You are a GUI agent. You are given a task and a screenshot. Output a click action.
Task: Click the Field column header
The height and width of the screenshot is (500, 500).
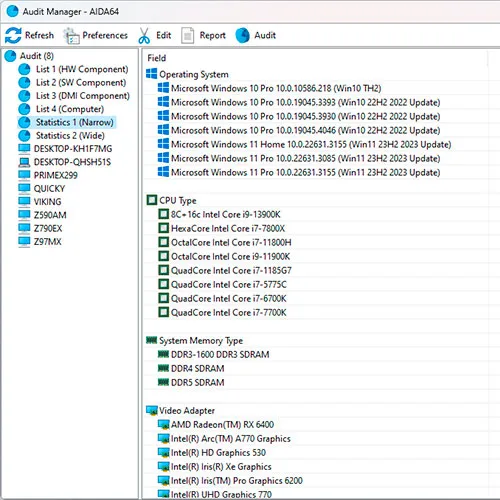click(x=157, y=58)
